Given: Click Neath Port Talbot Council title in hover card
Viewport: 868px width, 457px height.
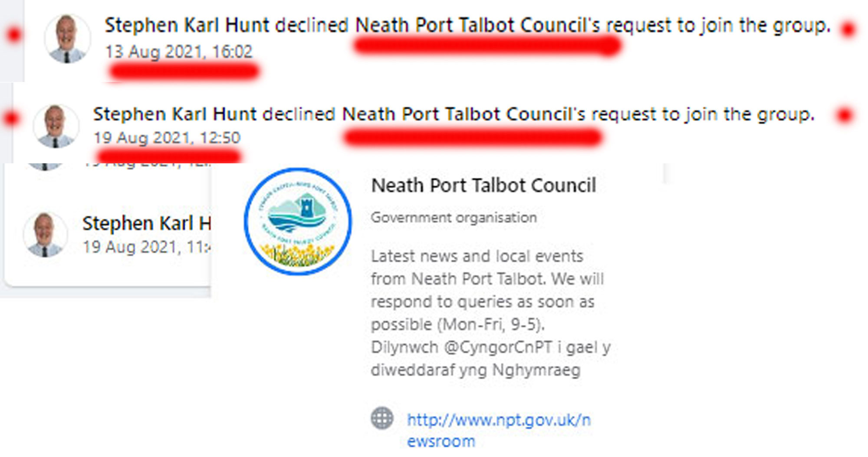Looking at the screenshot, I should pos(483,185).
